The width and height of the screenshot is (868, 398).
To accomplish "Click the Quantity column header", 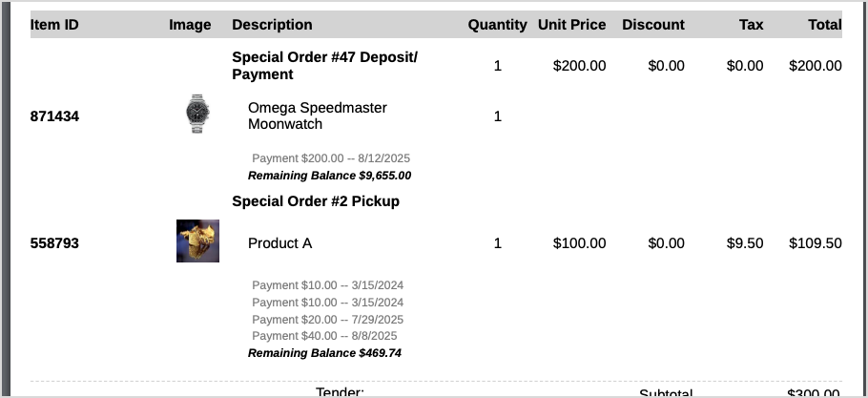I will 497,25.
